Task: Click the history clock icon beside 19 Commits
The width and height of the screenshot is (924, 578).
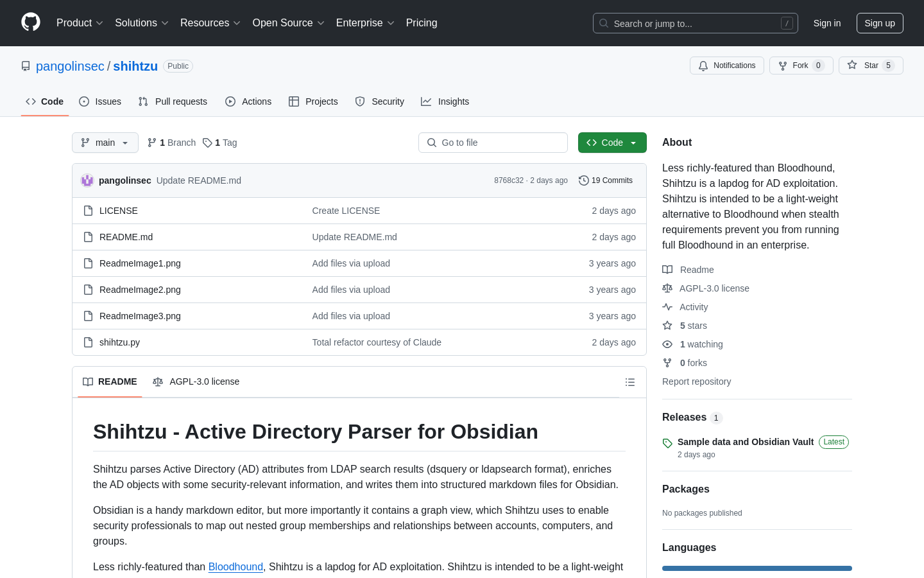Action: pos(584,180)
